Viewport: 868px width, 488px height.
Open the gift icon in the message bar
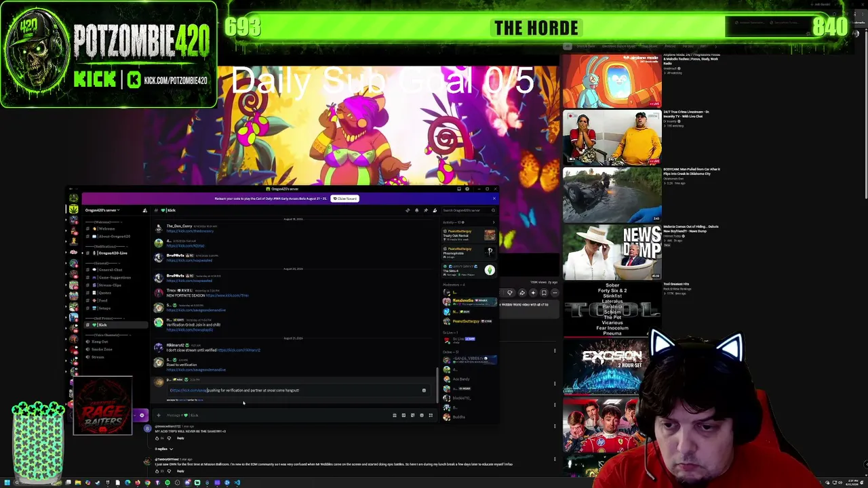[x=395, y=415]
